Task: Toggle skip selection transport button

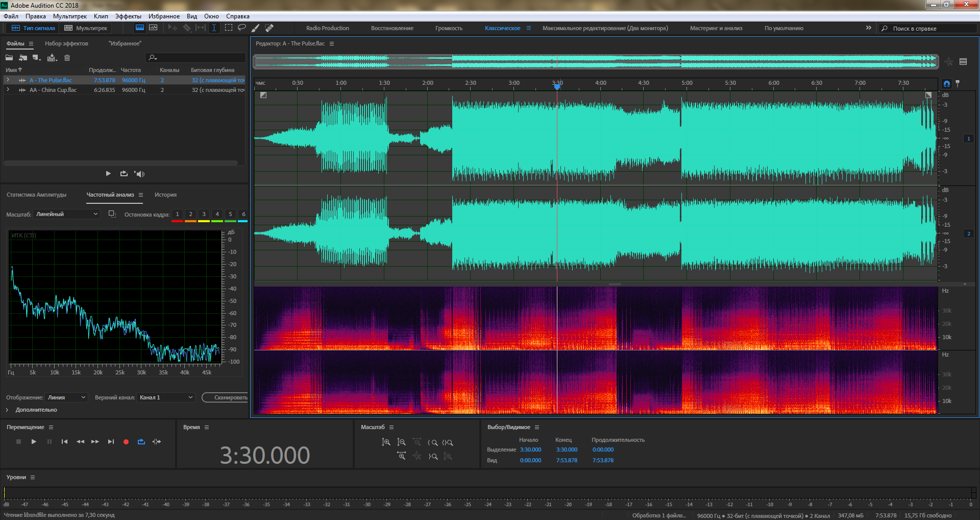Action: [x=157, y=442]
